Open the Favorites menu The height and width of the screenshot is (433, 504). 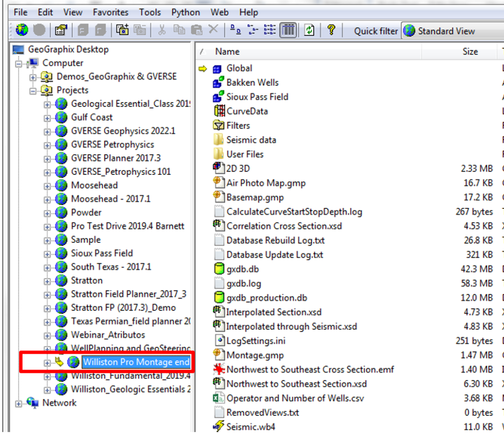point(110,12)
